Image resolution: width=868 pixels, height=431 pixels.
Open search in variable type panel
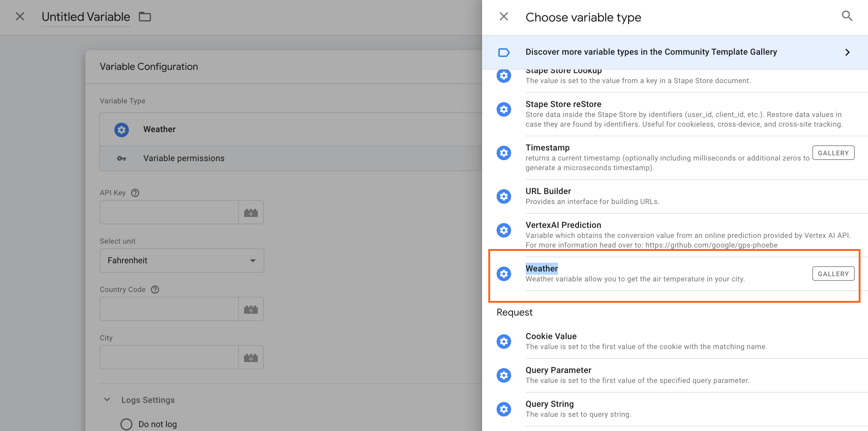(x=847, y=16)
